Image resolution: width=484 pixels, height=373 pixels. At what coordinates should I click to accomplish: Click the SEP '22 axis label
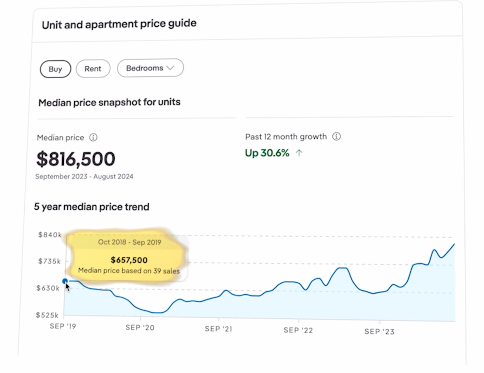coord(298,330)
